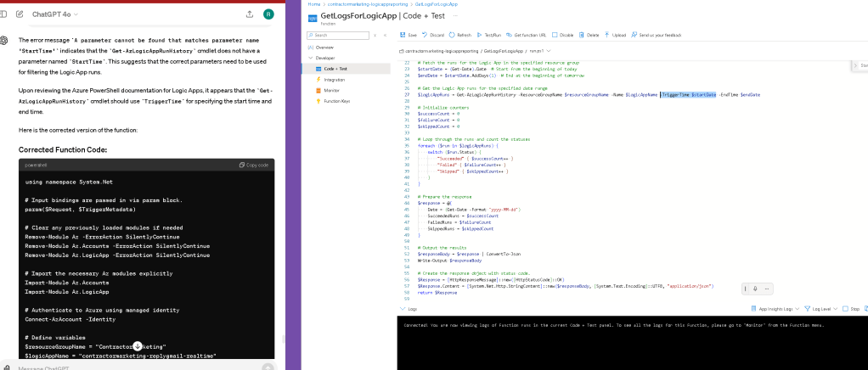Run the function with Test/Run
Image resolution: width=868 pixels, height=370 pixels.
(489, 35)
